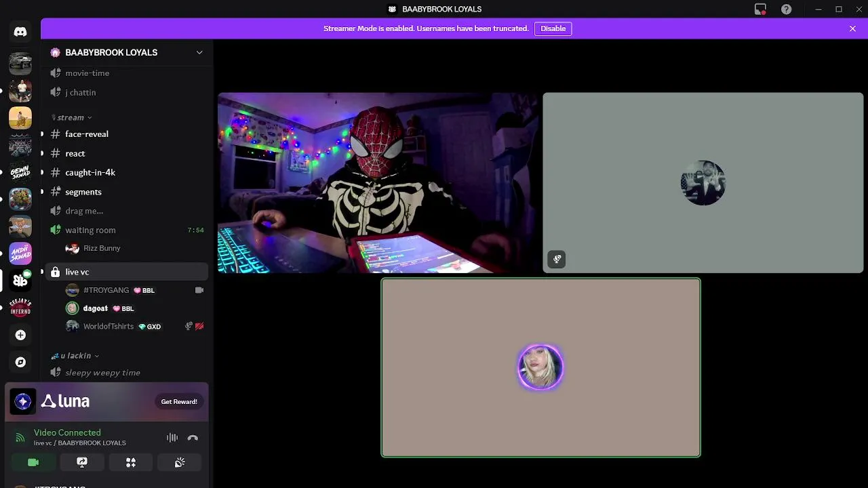Collapse the stream channel category

pyautogui.click(x=72, y=117)
